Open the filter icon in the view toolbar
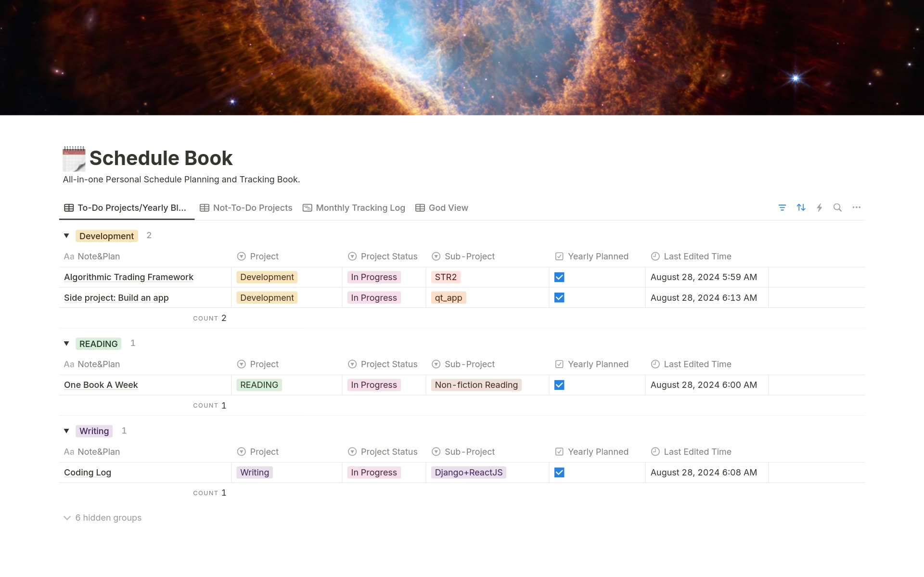 click(x=782, y=207)
